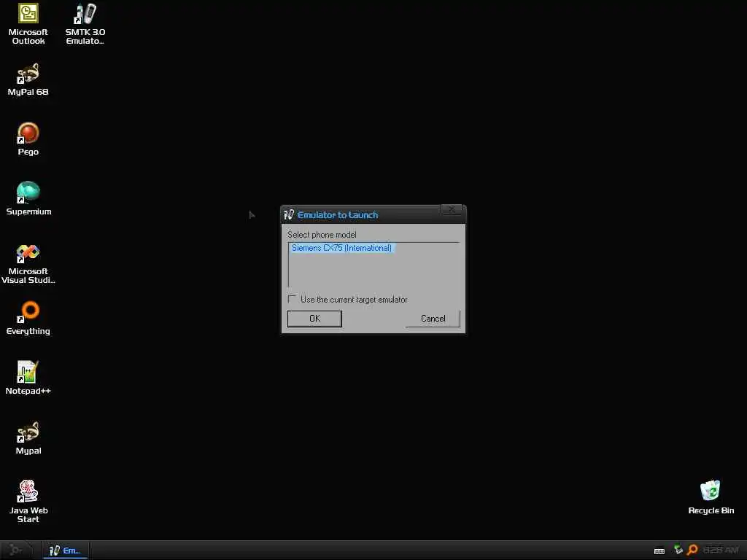Confirm with the OK button
Screen dimensions: 747x560
pyautogui.click(x=314, y=319)
